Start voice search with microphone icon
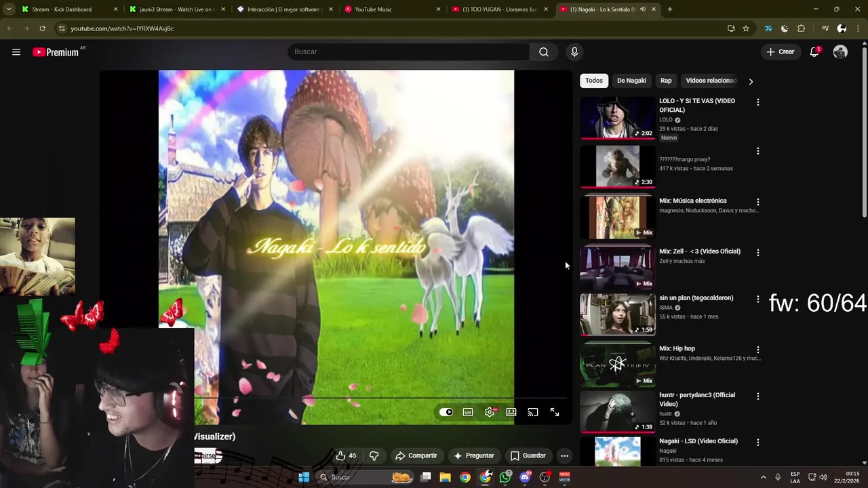This screenshot has height=488, width=868. pyautogui.click(x=574, y=52)
